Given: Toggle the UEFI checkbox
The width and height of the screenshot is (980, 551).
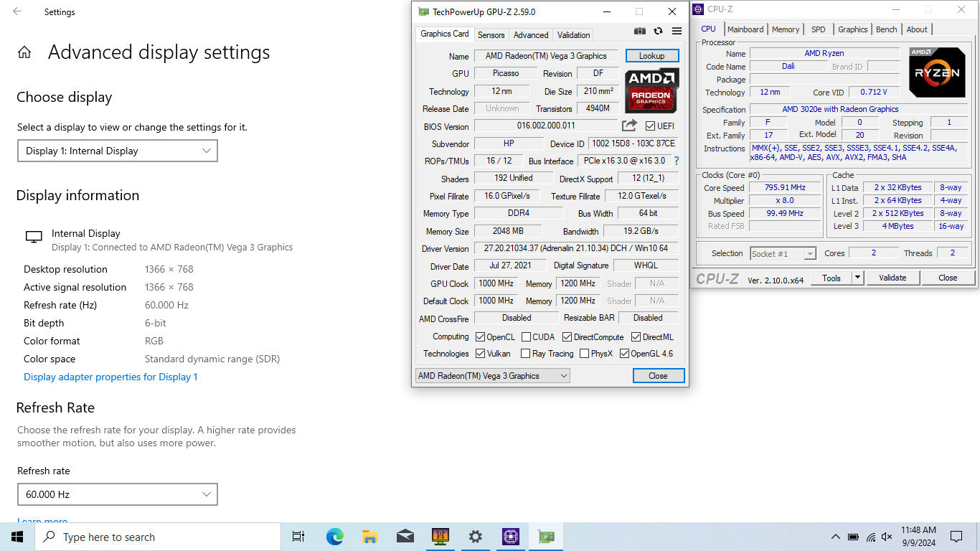Looking at the screenshot, I should click(650, 126).
